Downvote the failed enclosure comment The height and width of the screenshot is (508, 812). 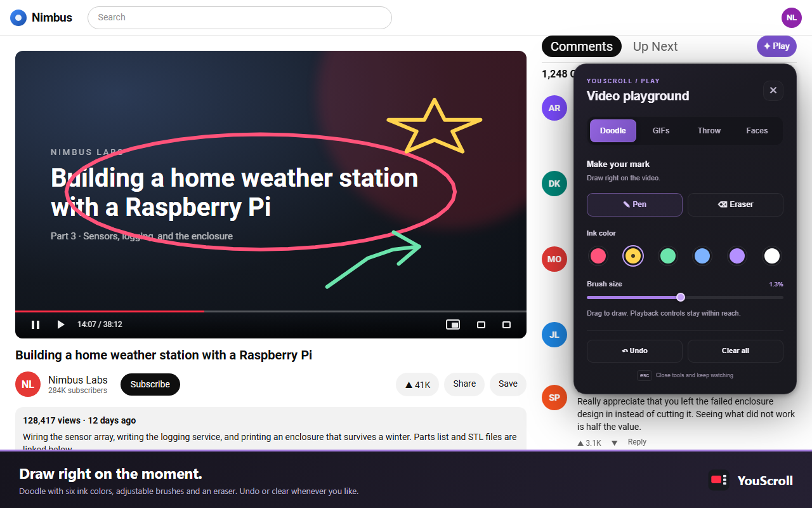[x=614, y=443]
